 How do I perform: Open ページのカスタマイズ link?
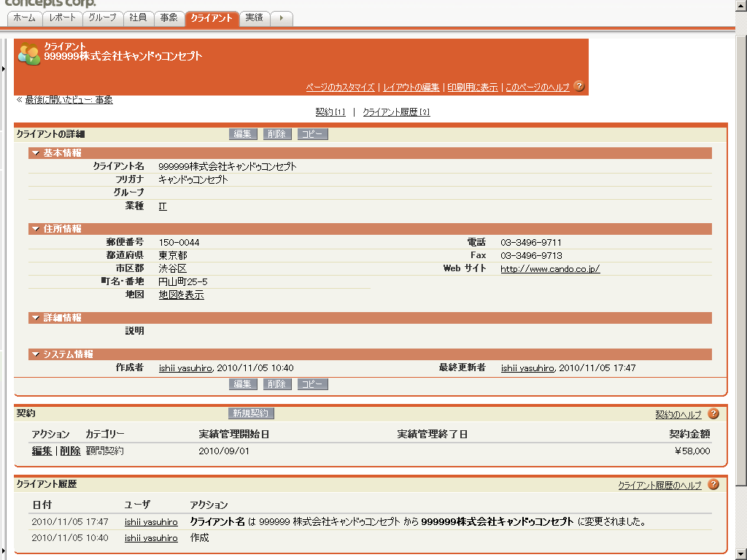[340, 87]
